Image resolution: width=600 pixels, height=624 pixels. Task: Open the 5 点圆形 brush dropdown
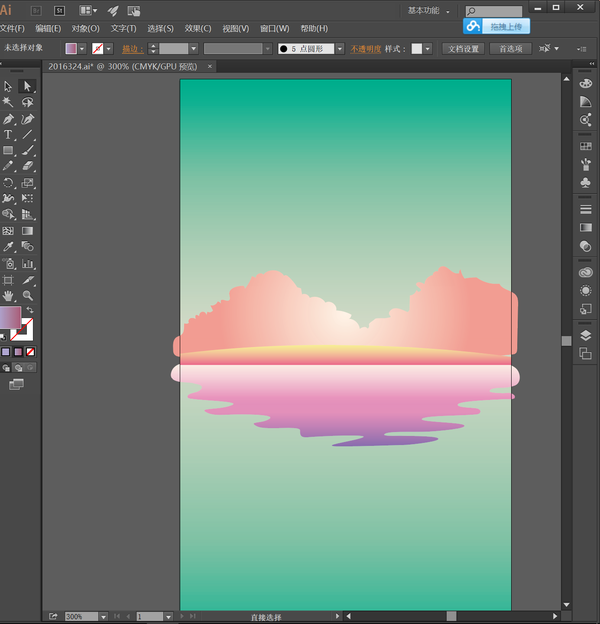[340, 49]
